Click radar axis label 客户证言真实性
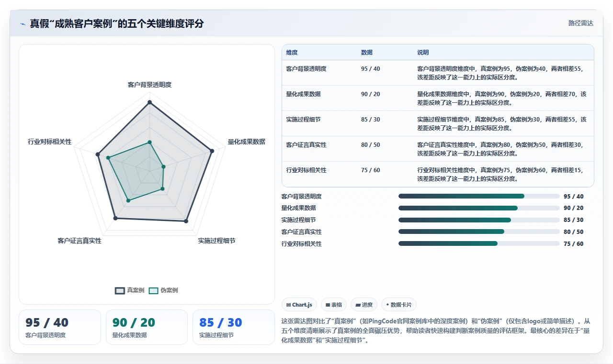 (x=79, y=241)
